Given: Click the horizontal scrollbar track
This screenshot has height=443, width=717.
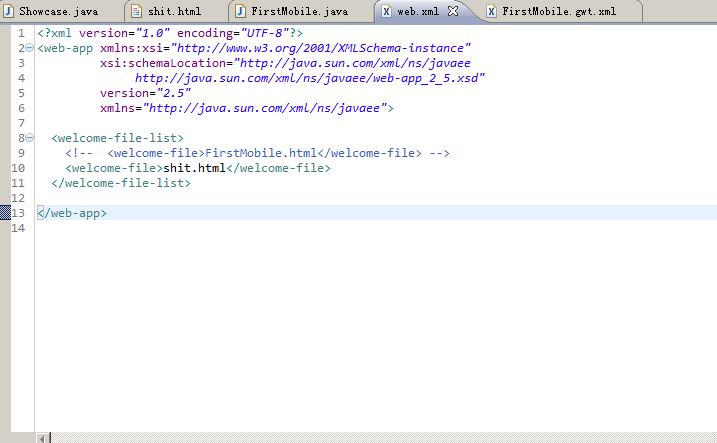Looking at the screenshot, I should point(380,437).
